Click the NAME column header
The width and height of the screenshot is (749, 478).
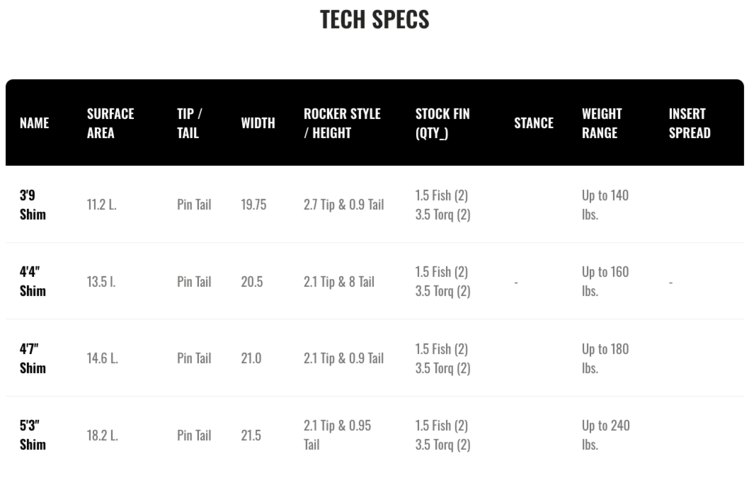point(34,123)
